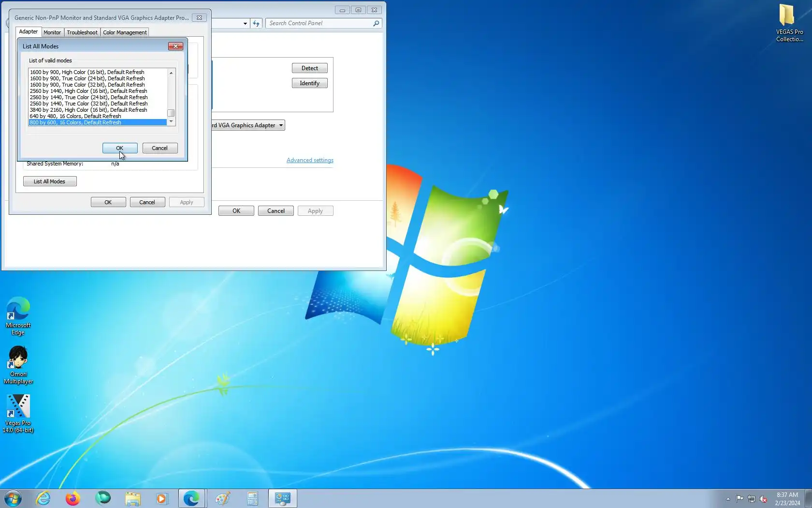
Task: Open the Color Management tab
Action: point(125,32)
